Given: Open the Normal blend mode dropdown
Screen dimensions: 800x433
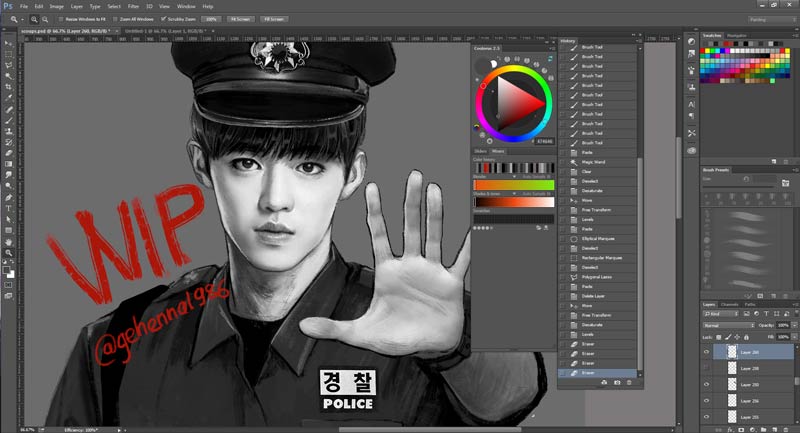Looking at the screenshot, I should click(728, 325).
